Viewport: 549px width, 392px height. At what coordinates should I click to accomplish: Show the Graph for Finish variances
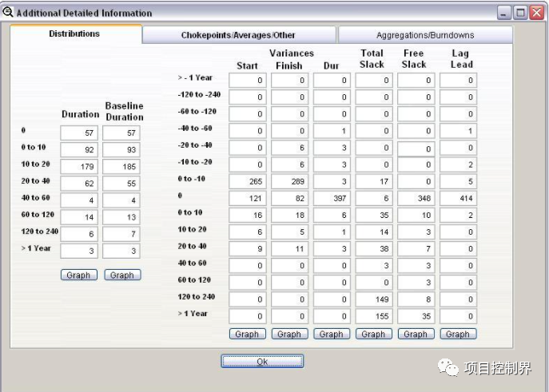tap(289, 334)
